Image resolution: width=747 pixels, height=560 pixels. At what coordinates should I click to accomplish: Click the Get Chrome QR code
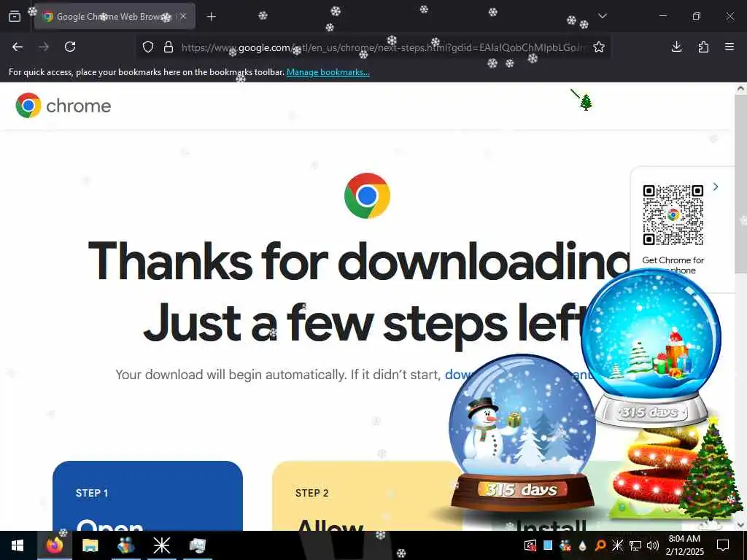click(673, 215)
